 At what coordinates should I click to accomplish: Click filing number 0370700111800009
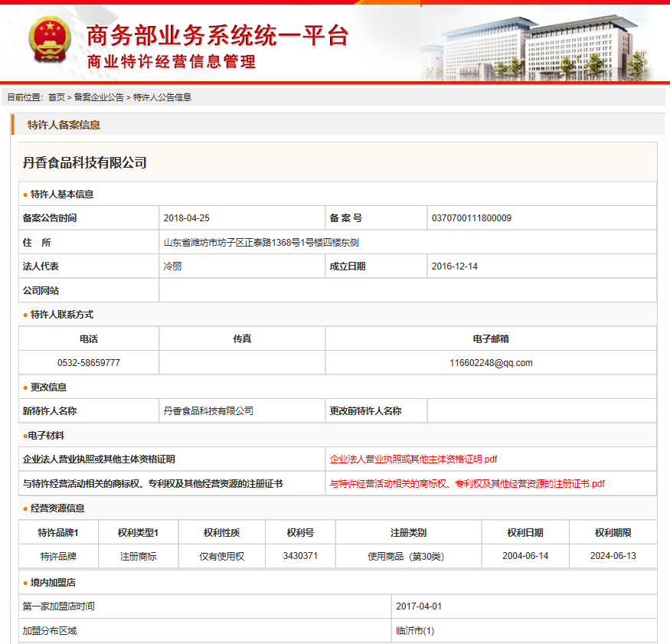point(472,218)
